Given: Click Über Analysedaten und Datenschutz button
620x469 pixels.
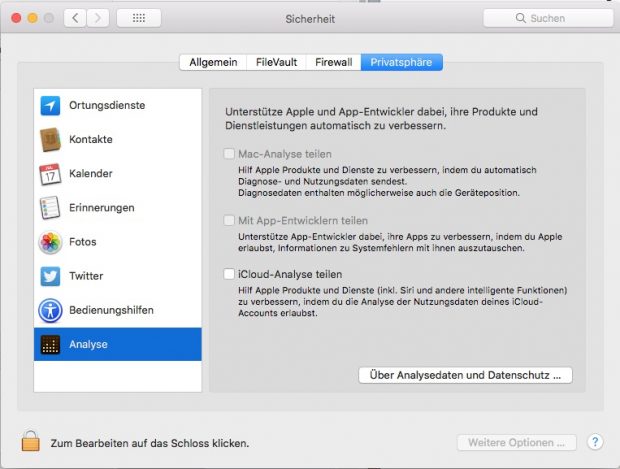Looking at the screenshot, I should (x=465, y=375).
